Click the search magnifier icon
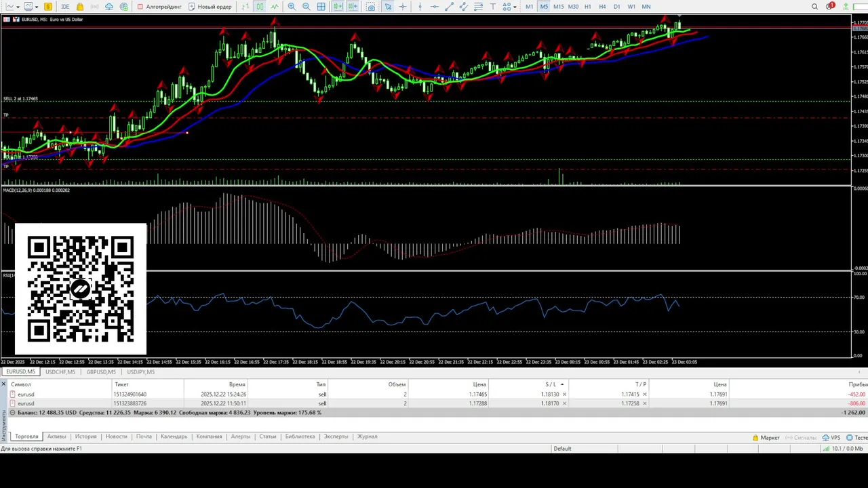This screenshot has height=488, width=868. click(x=814, y=7)
